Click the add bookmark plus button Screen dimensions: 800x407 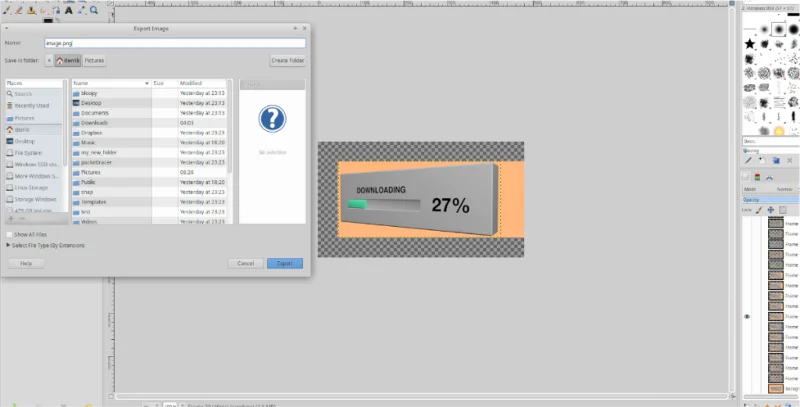click(11, 218)
